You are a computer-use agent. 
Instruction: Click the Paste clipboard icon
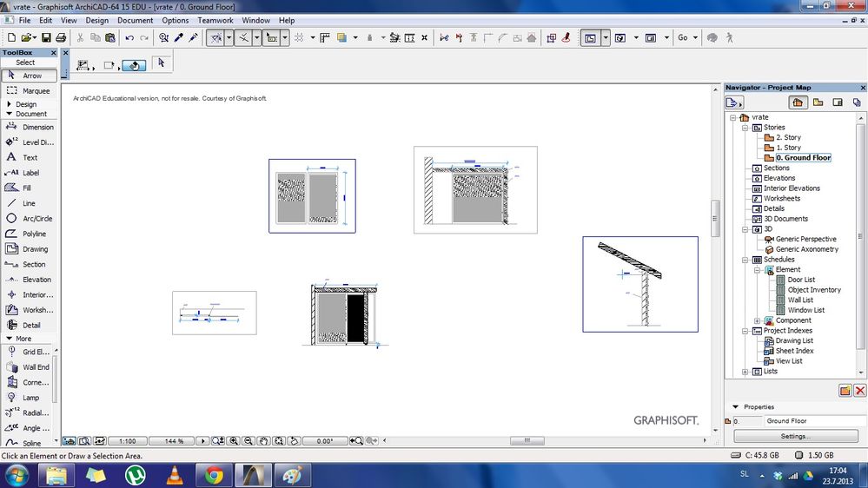click(x=110, y=37)
